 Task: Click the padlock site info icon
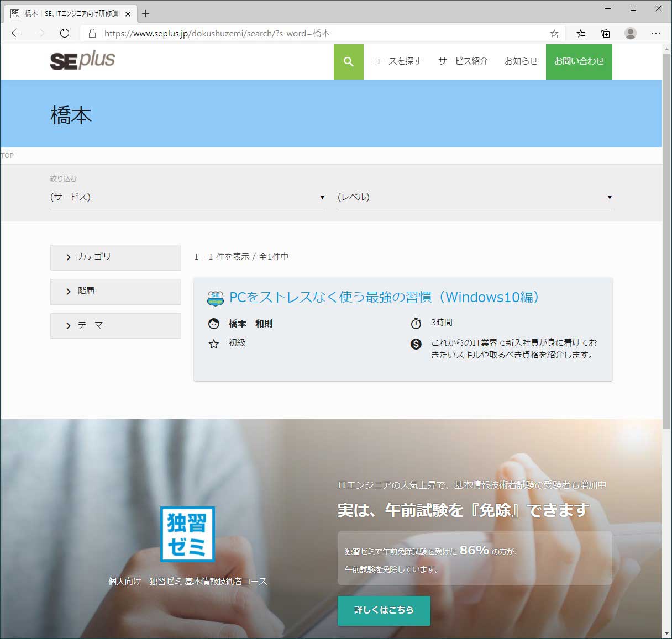pyautogui.click(x=92, y=33)
